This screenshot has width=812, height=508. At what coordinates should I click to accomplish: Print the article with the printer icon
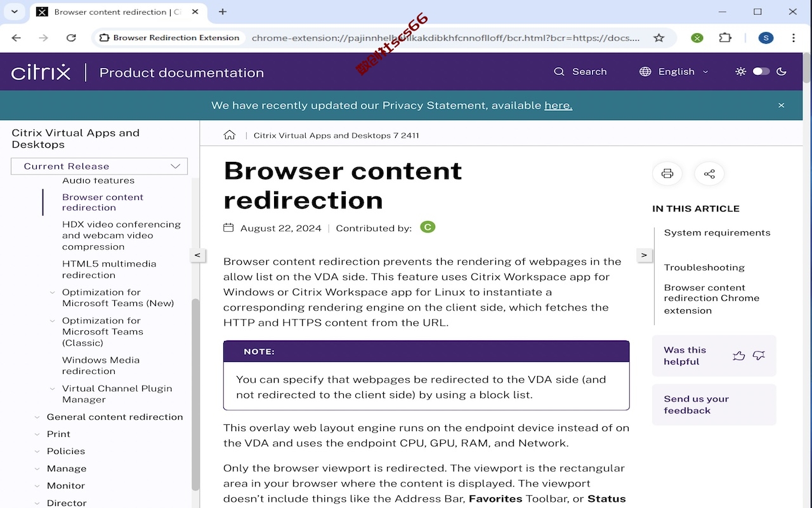[x=667, y=173]
